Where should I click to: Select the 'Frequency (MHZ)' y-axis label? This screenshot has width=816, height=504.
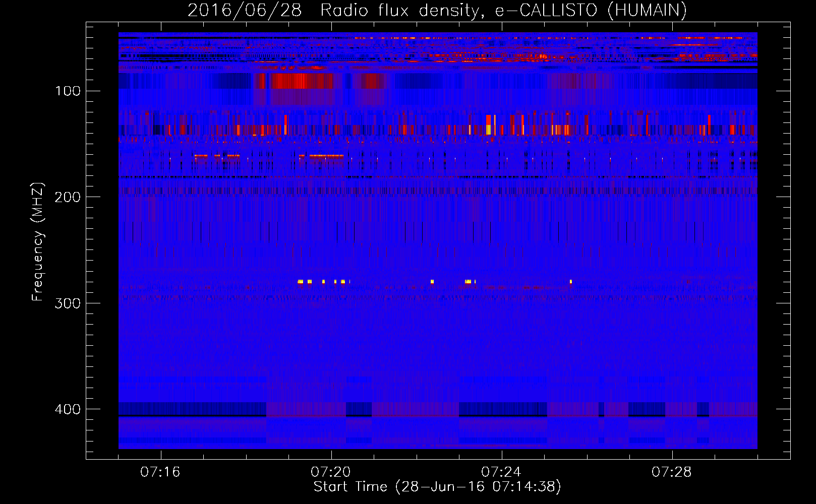38,242
